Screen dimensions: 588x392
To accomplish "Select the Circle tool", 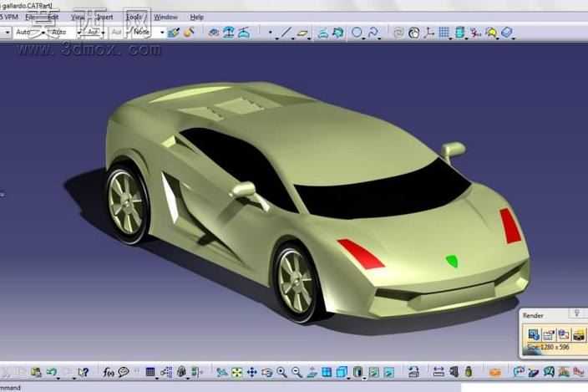I will pyautogui.click(x=357, y=33).
